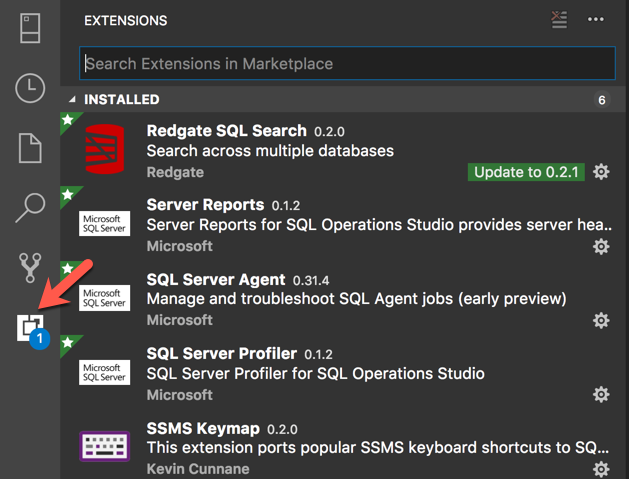Open the Search magnifier in activity bar

30,208
